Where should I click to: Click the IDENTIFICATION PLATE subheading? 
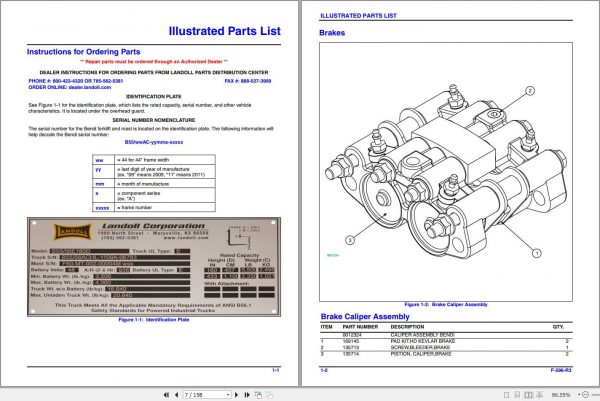pos(154,96)
